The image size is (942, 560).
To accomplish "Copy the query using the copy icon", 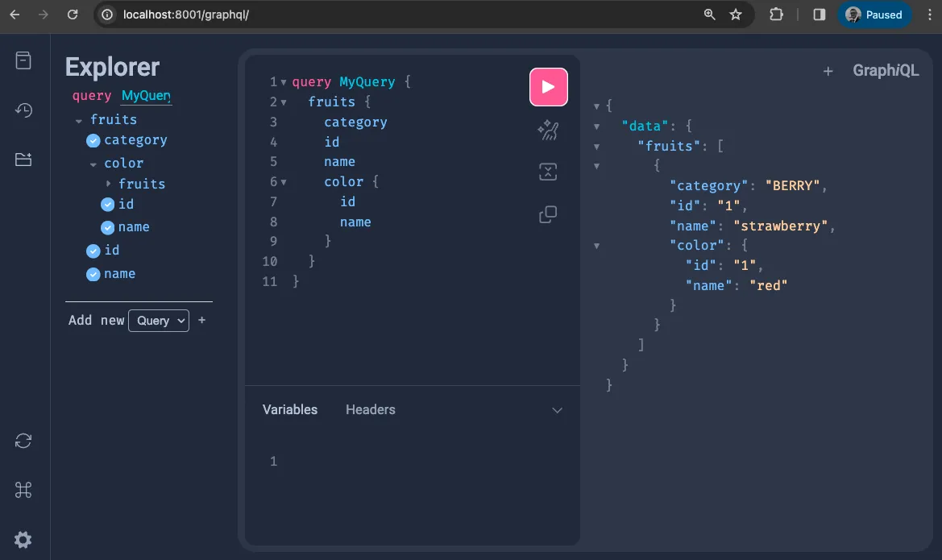I will coord(549,214).
